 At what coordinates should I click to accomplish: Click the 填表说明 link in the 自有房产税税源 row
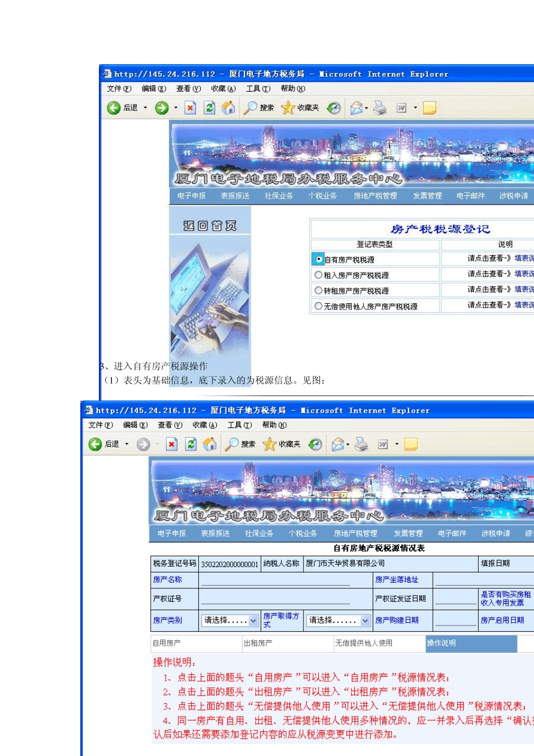click(x=524, y=258)
